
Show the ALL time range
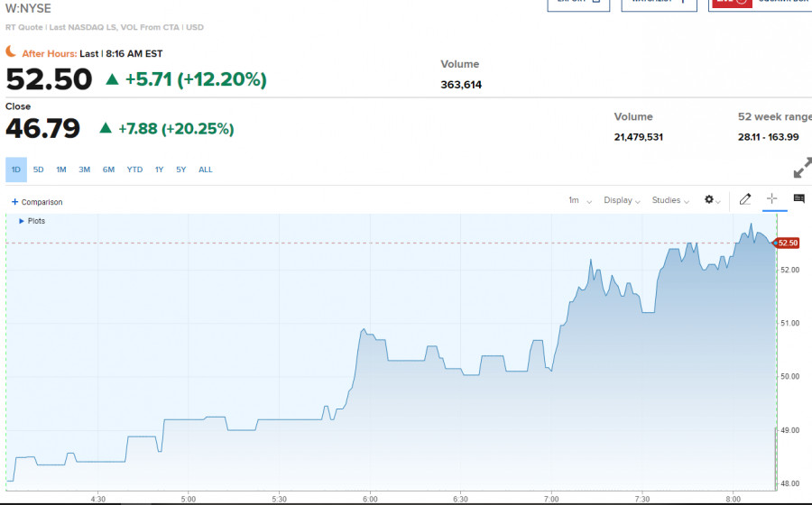206,170
